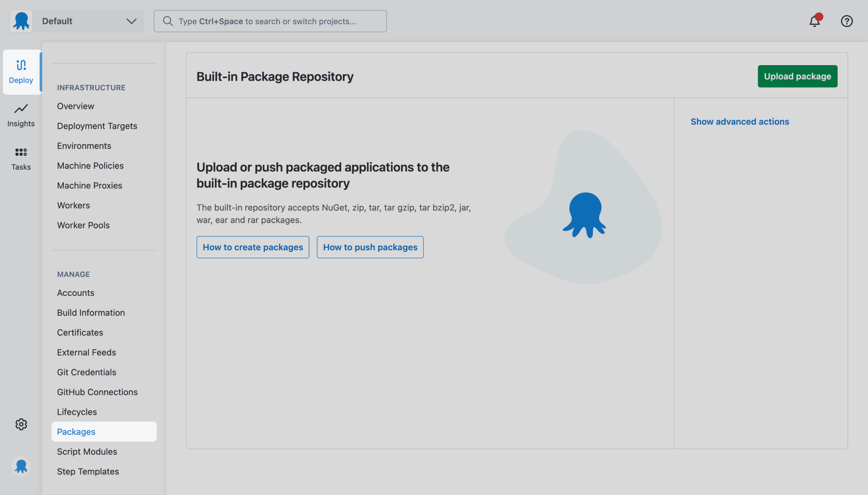Open the Insights section
Image resolution: width=868 pixels, height=495 pixels.
pyautogui.click(x=21, y=115)
